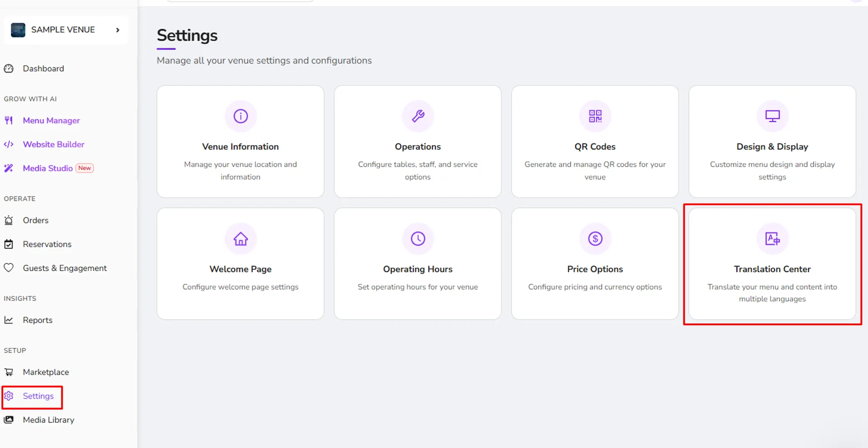Click 'Customize menu design and display settings' text
Viewport: 868px width, 448px height.
pyautogui.click(x=772, y=171)
